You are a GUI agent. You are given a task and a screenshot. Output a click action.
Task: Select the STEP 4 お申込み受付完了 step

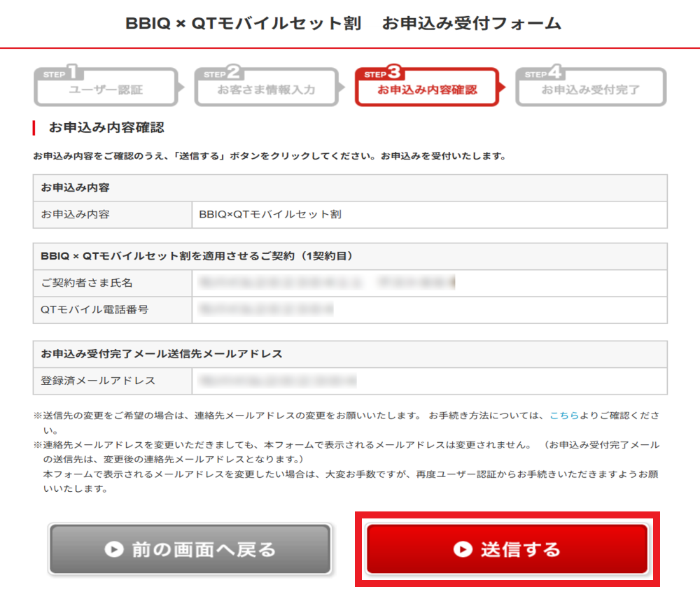point(590,88)
